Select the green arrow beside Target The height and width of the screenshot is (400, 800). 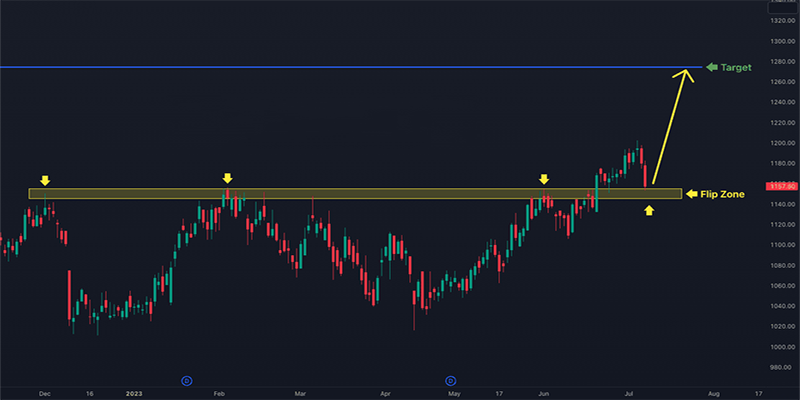click(x=713, y=68)
